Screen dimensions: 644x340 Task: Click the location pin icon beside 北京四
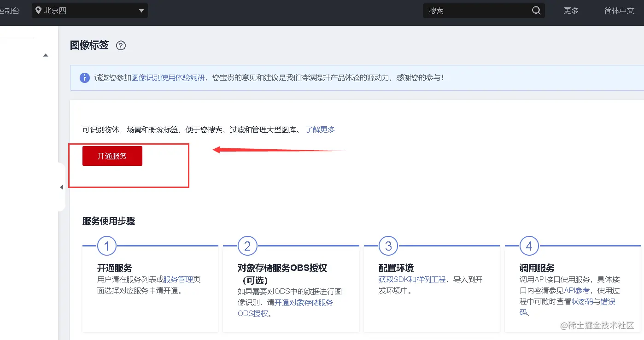(x=38, y=11)
